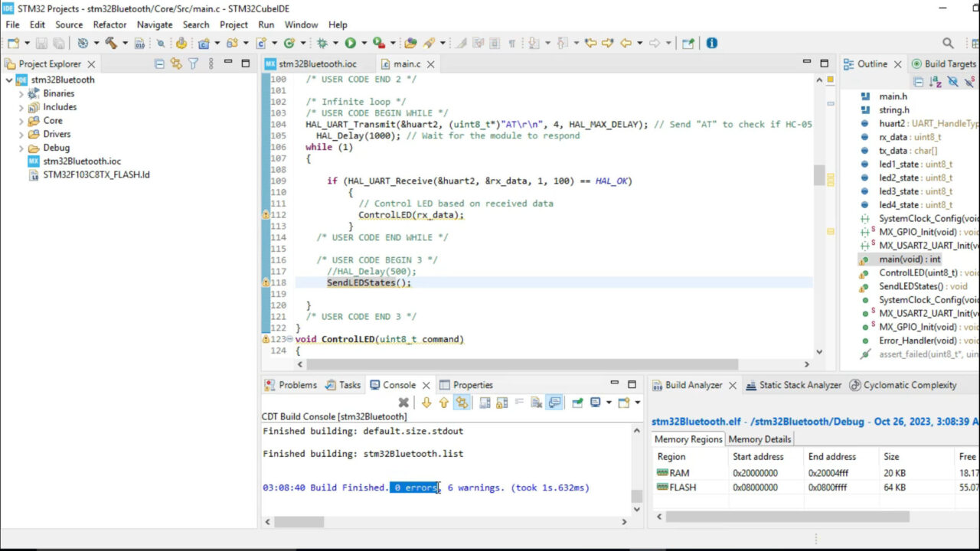Click Console next error down arrow
Viewport: 980px width, 551px height.
point(426,403)
